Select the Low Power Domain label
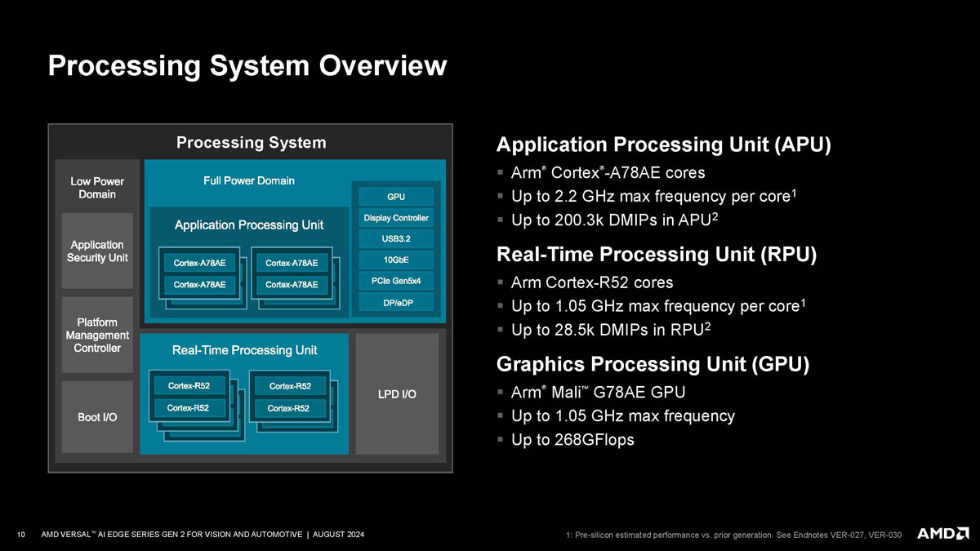 pyautogui.click(x=97, y=188)
